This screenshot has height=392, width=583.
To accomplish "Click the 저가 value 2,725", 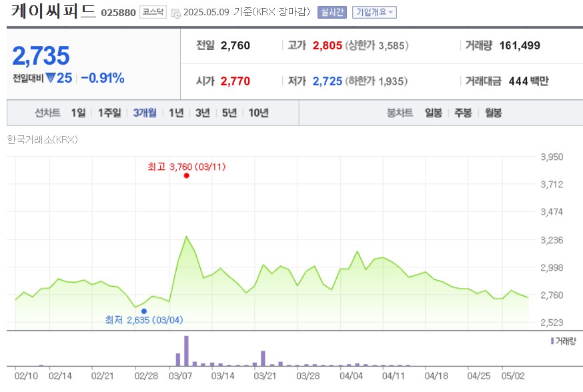I will click(x=328, y=81).
